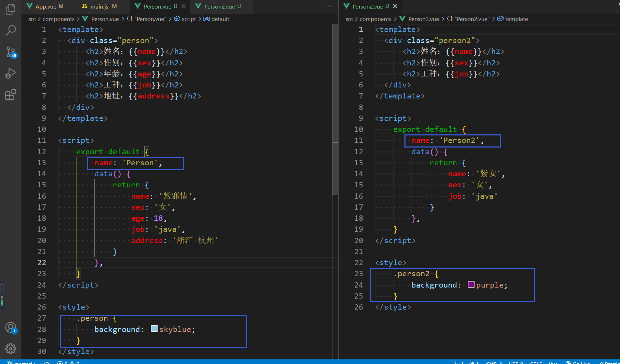Viewport: 620px width, 364px height.
Task: Open the Search view in activity bar
Action: click(11, 31)
